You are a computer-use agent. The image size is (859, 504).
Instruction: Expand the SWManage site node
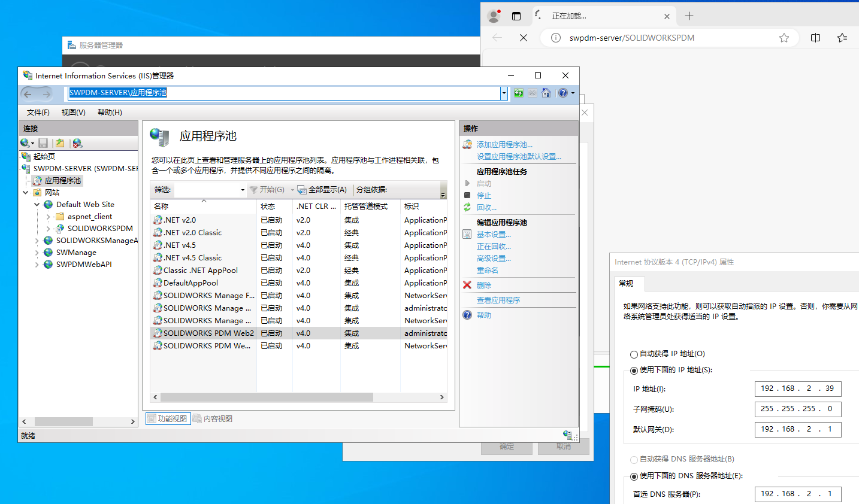click(37, 253)
